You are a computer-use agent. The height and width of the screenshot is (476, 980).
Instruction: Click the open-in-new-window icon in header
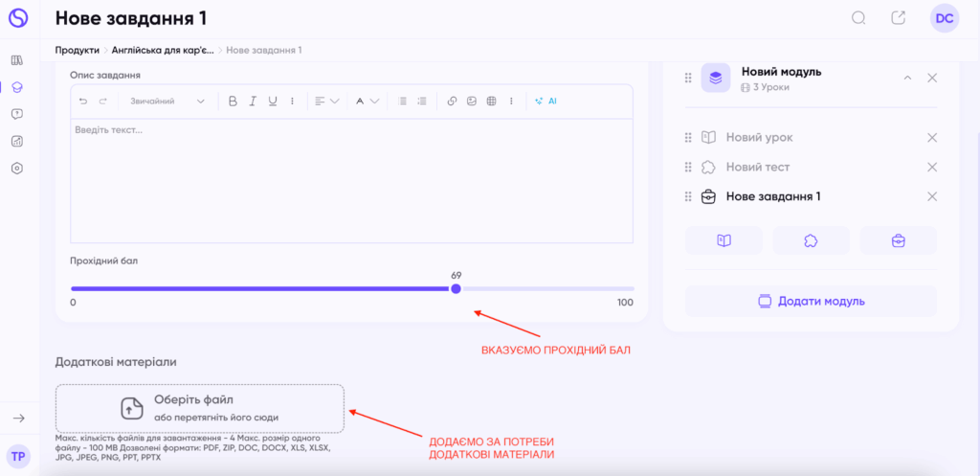click(x=898, y=18)
